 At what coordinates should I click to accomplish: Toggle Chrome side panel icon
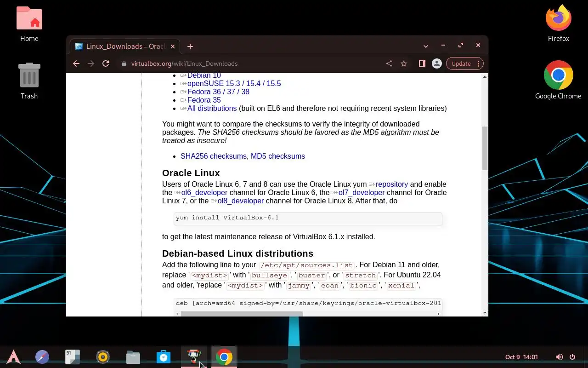[x=422, y=63]
